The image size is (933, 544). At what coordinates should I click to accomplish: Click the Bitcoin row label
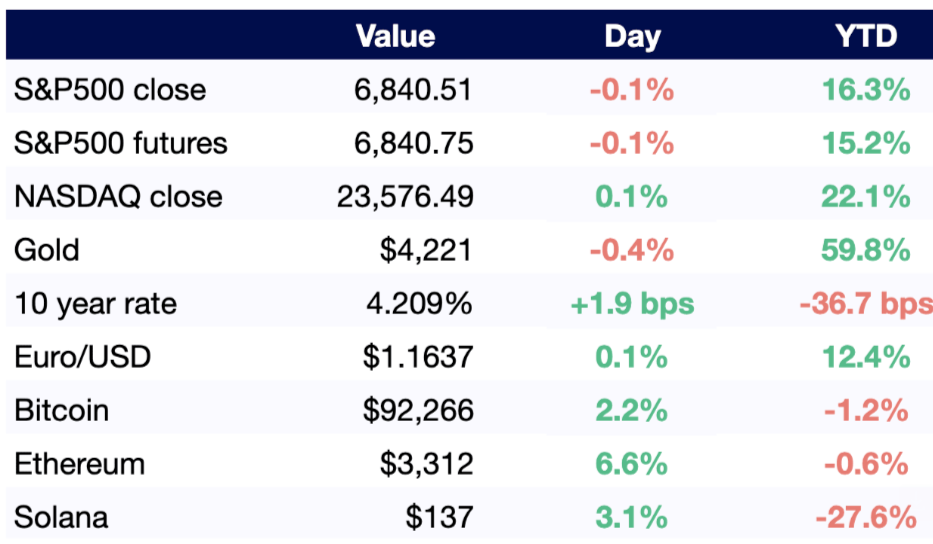click(x=61, y=410)
